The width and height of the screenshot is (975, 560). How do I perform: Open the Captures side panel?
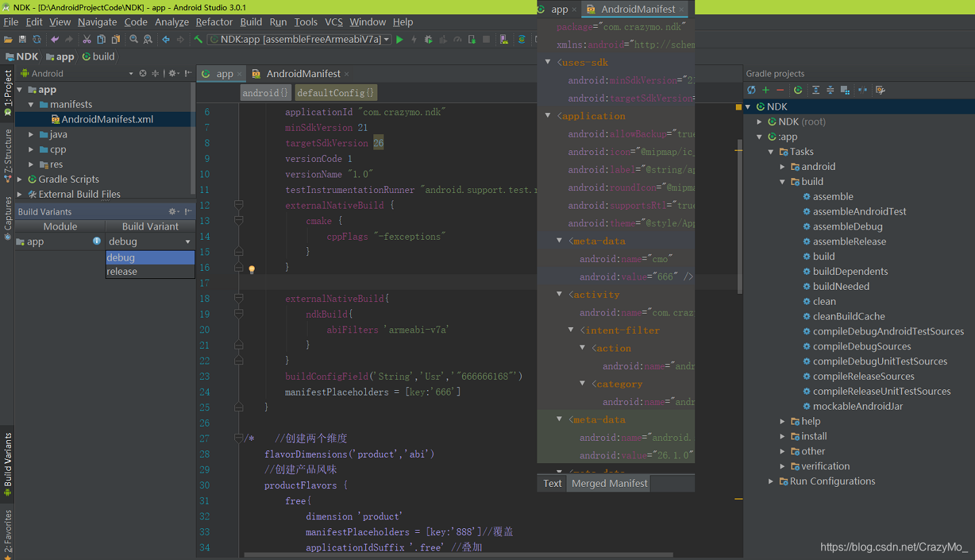point(8,217)
